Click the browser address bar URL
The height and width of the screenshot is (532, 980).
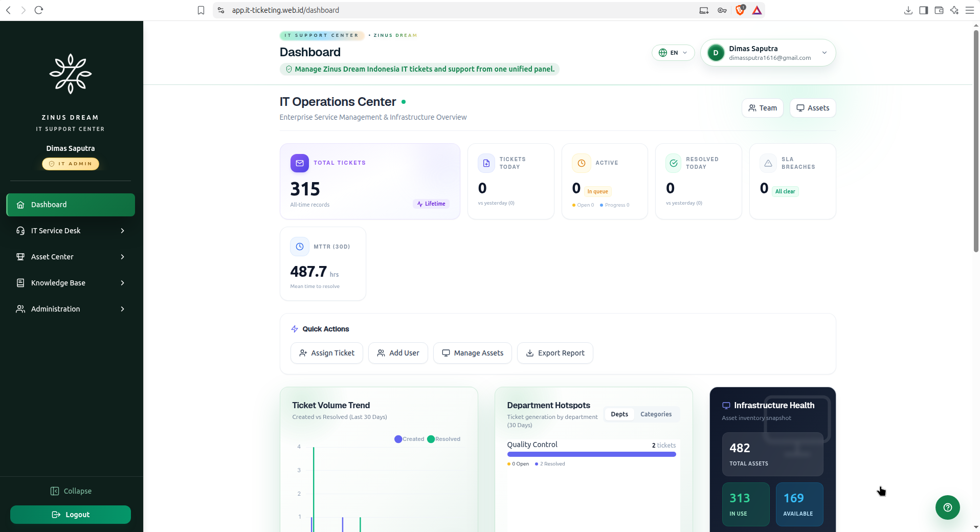tap(285, 10)
